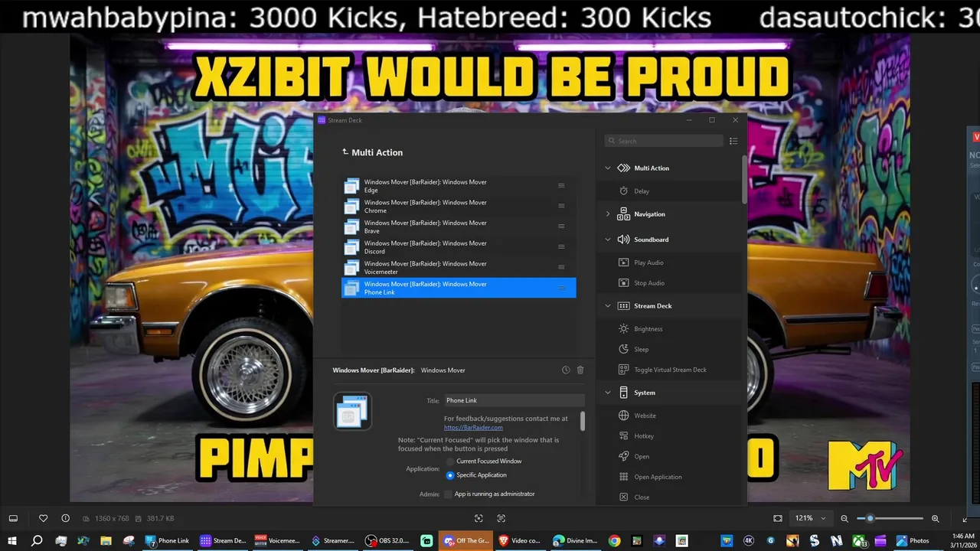Select the Edge Windows Mover action
980x551 pixels.
[x=458, y=186]
